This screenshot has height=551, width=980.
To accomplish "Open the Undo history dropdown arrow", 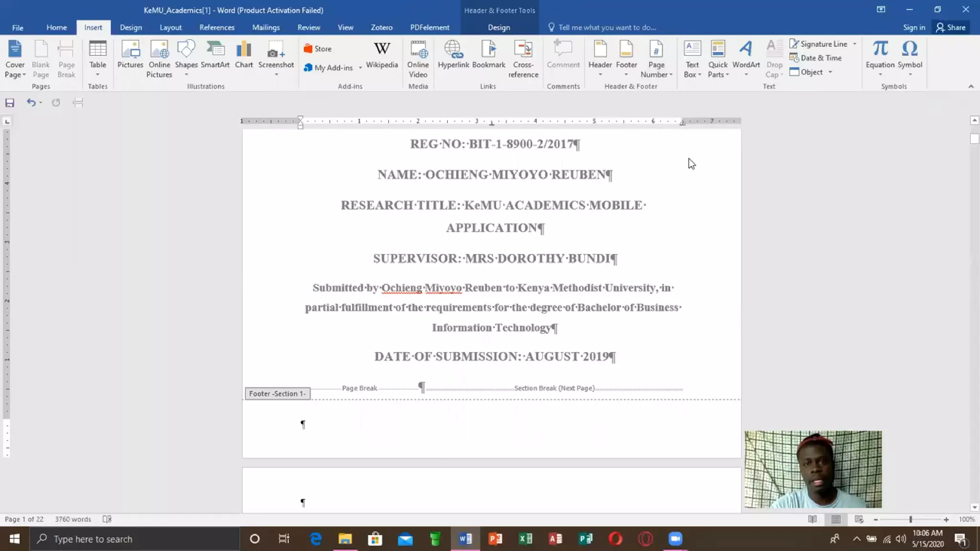I will coord(41,102).
